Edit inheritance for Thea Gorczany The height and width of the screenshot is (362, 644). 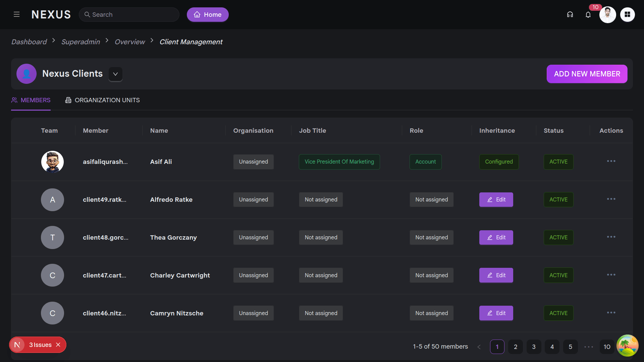[496, 237]
